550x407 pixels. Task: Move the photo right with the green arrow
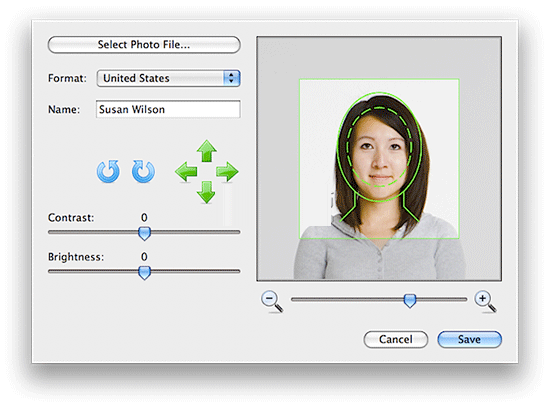tap(227, 172)
